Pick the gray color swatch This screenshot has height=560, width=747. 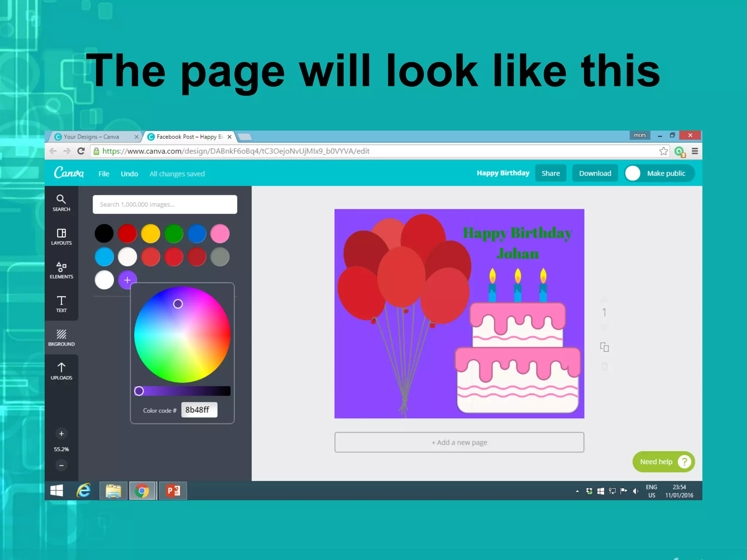[x=220, y=257]
